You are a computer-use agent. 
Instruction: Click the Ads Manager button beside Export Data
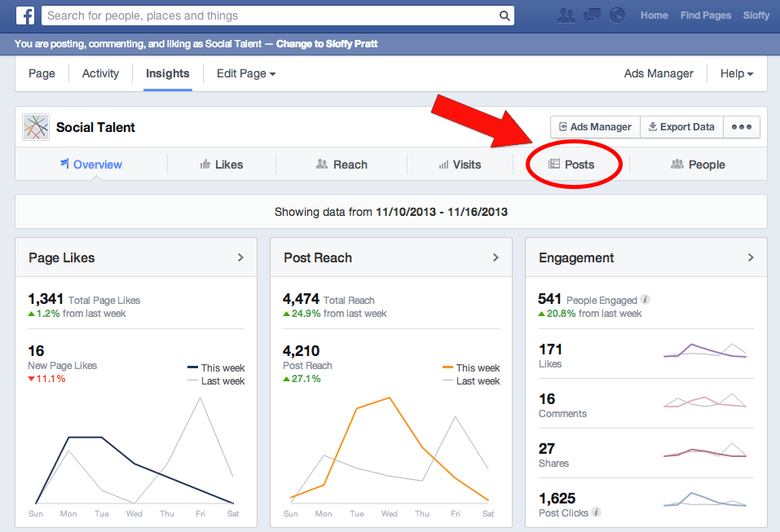pos(596,127)
